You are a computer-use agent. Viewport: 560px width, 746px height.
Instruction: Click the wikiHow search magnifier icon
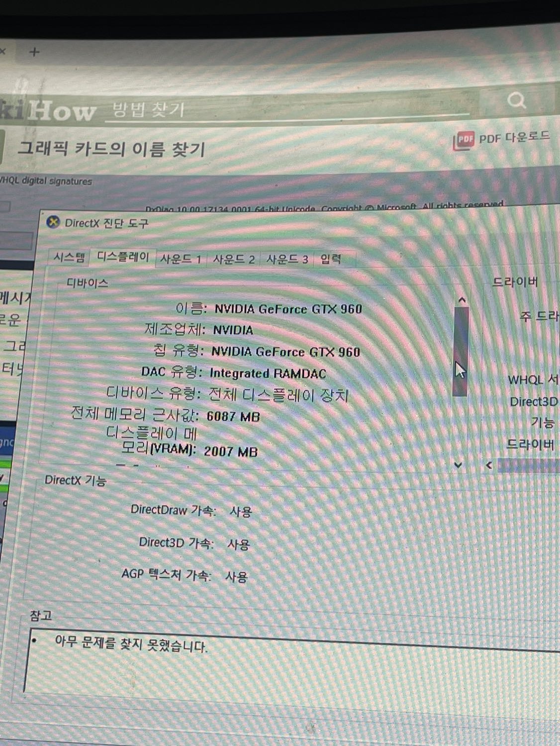[x=517, y=100]
